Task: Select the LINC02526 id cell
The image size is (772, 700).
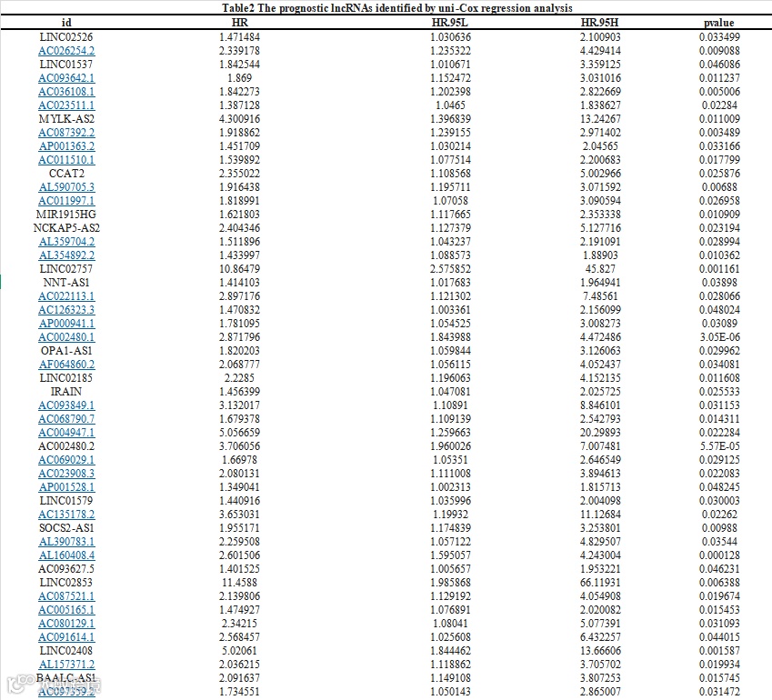Action: 66,37
